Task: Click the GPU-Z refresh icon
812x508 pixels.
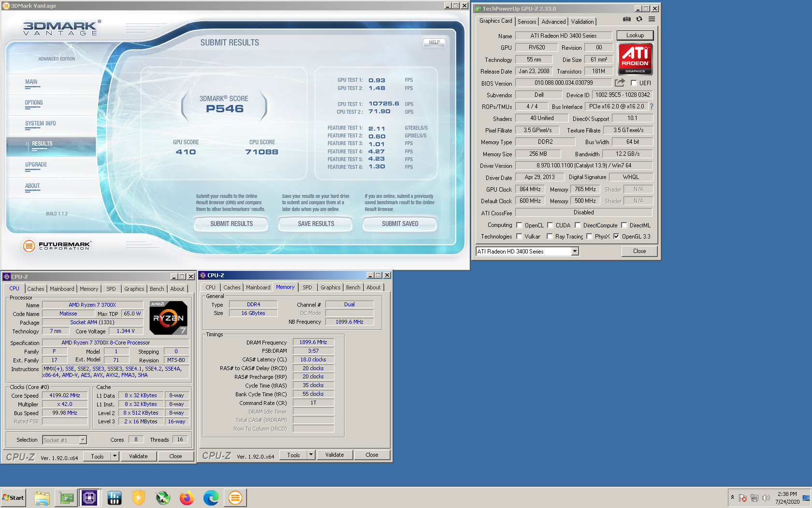Action: coord(639,19)
